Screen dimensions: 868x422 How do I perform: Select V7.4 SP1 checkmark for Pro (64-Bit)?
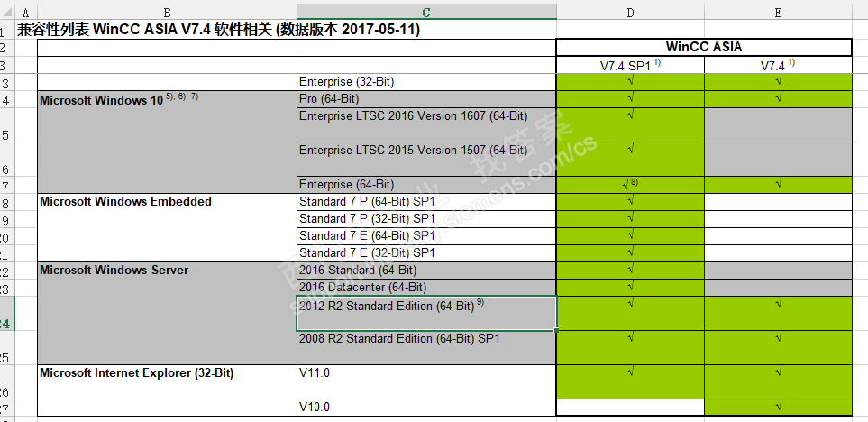coord(630,99)
